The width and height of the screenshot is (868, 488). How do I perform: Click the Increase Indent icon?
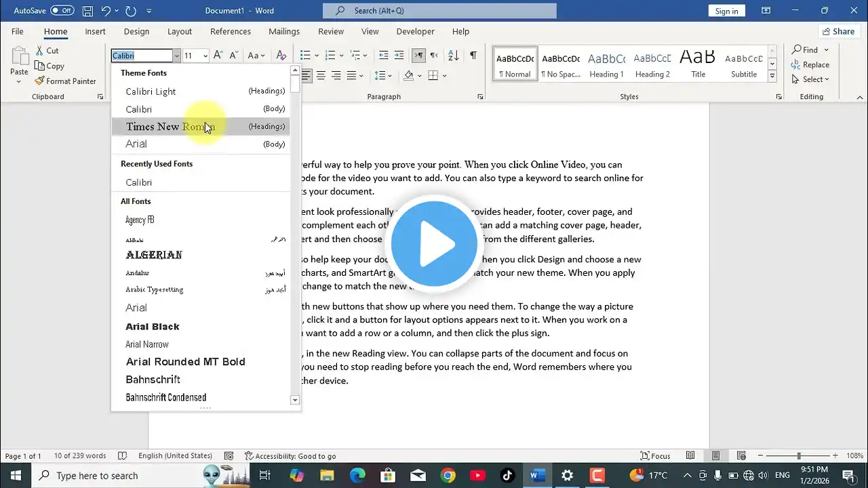tap(399, 56)
